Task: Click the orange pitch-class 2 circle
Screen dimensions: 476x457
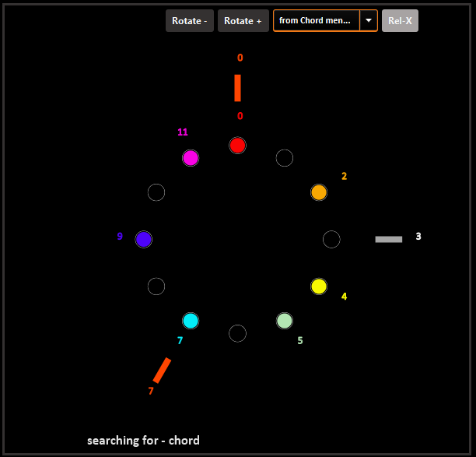Action: pyautogui.click(x=319, y=192)
